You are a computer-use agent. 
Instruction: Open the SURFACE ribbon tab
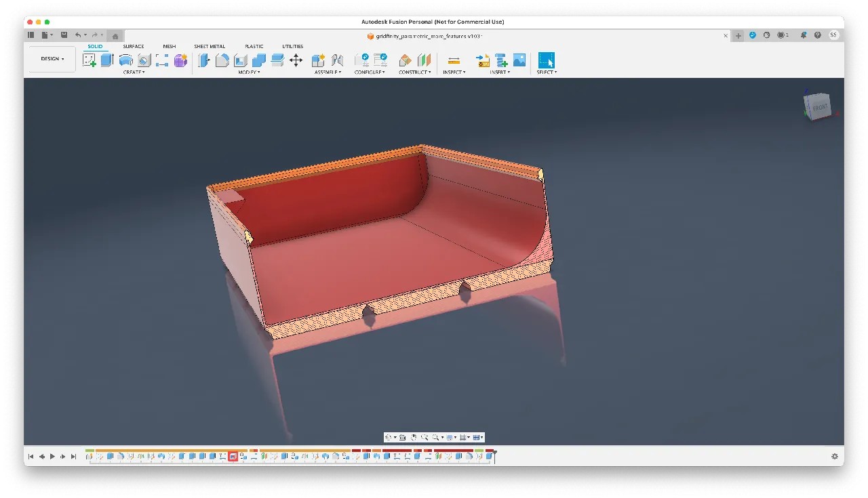point(133,46)
